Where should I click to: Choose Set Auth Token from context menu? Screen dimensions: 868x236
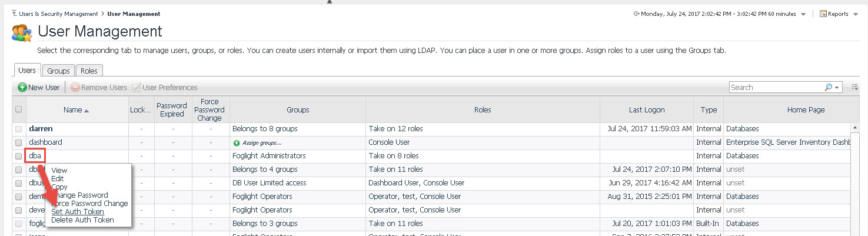[78, 212]
